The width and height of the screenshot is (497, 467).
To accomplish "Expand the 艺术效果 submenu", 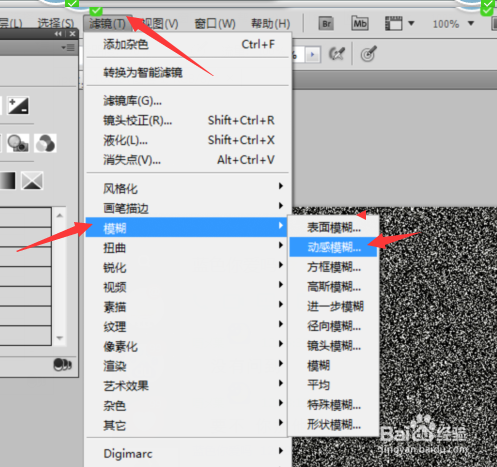I will 187,386.
